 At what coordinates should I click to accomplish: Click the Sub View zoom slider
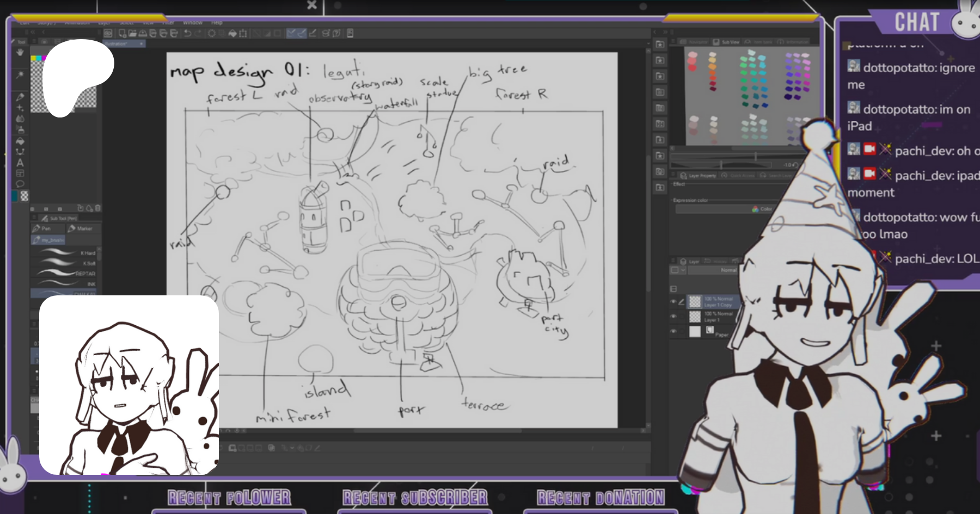coord(721,165)
